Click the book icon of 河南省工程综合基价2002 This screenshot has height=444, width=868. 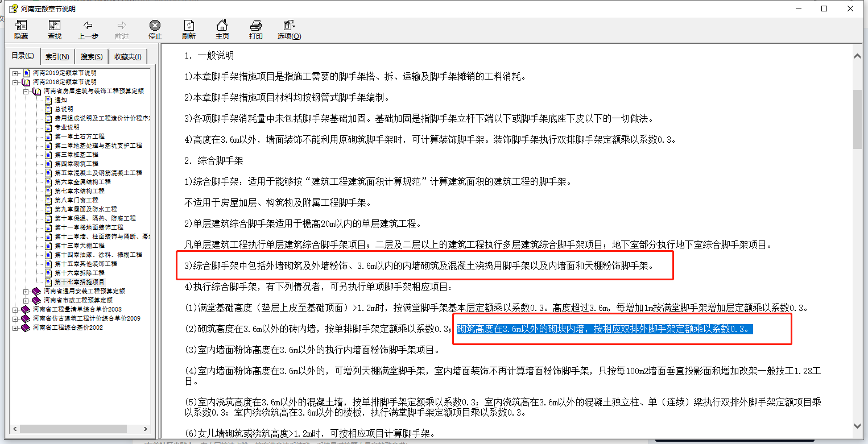(x=26, y=327)
